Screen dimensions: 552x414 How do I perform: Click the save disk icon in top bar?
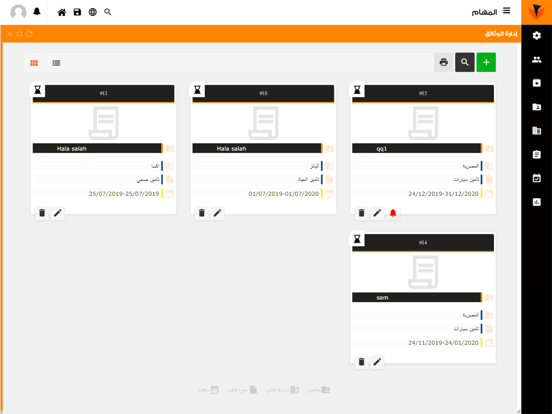tap(77, 12)
